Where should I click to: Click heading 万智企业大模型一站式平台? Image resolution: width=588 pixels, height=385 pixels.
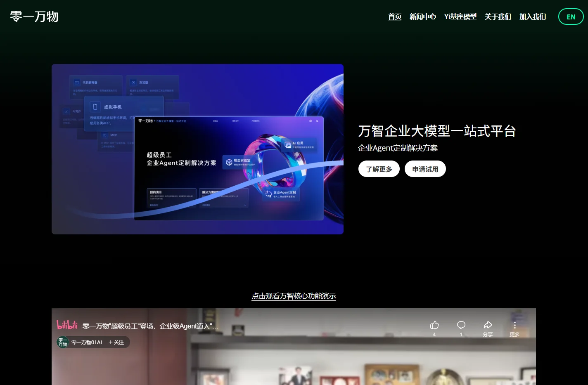tap(437, 131)
